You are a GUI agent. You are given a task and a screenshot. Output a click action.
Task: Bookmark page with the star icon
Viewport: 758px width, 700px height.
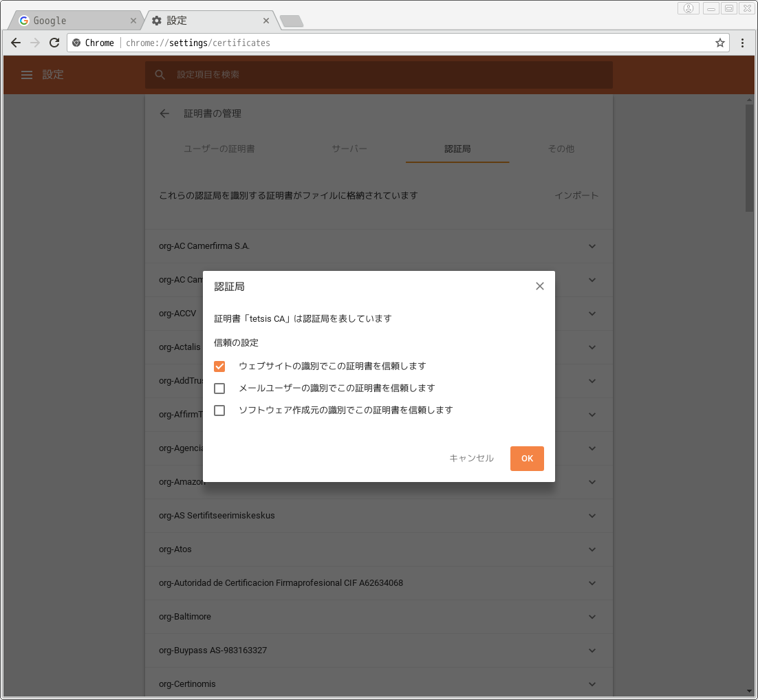point(720,43)
